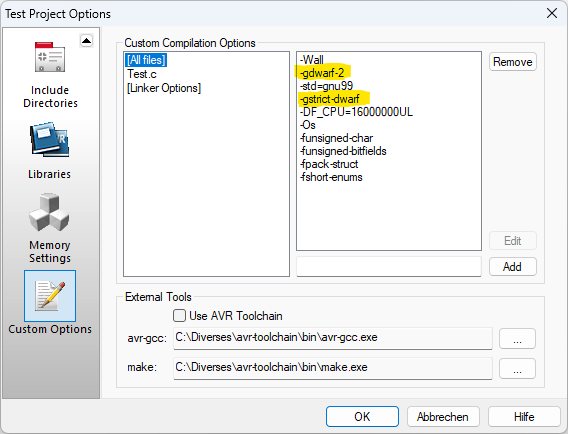Select the -fpack-struct option
This screenshot has width=568, height=434.
click(x=329, y=164)
